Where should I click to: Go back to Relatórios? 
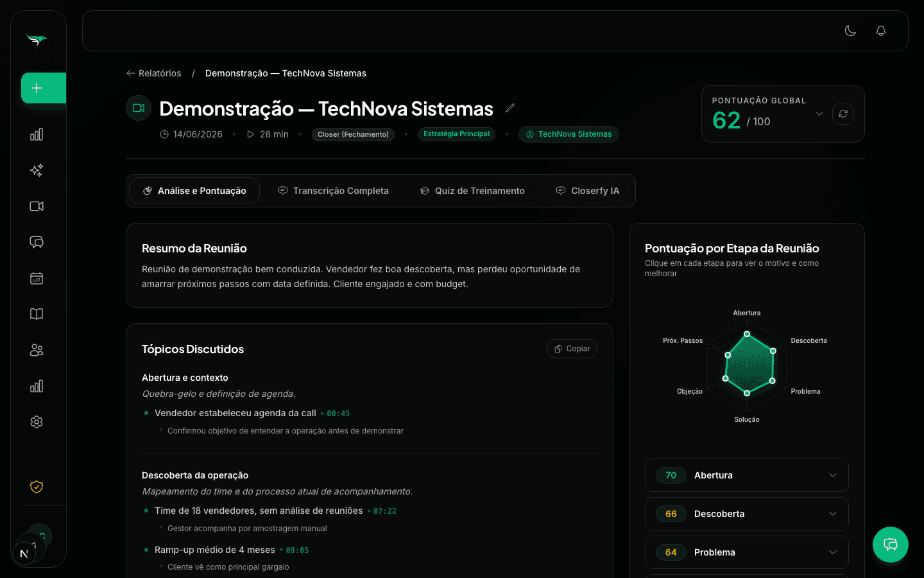pos(154,73)
